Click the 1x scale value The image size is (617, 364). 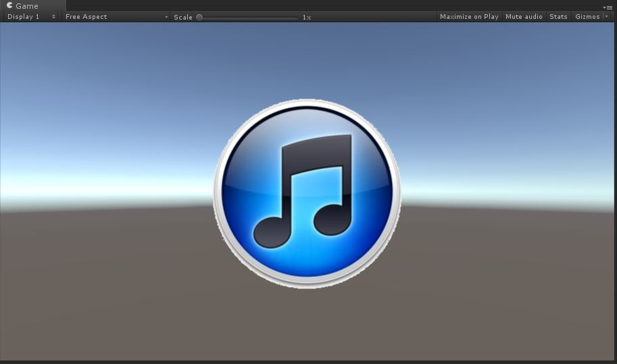[307, 18]
